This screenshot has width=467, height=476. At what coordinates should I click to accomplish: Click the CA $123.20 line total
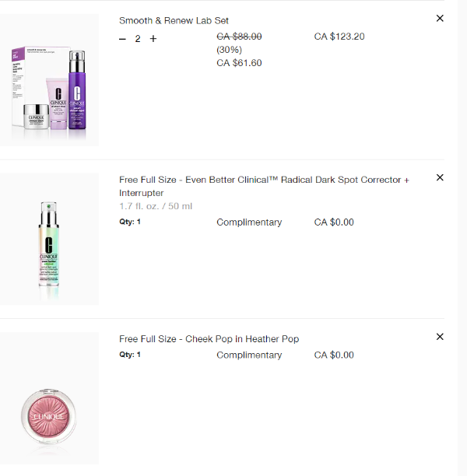click(339, 37)
